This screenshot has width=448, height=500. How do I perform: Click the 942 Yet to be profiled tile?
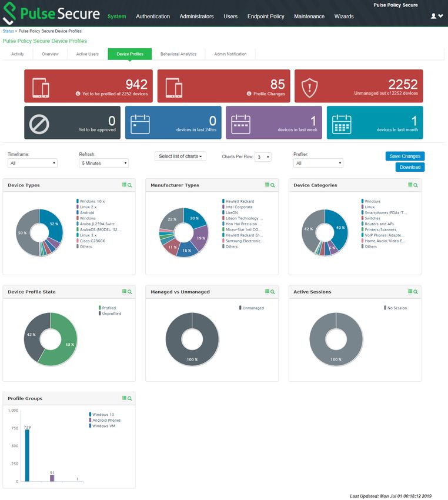coord(89,86)
